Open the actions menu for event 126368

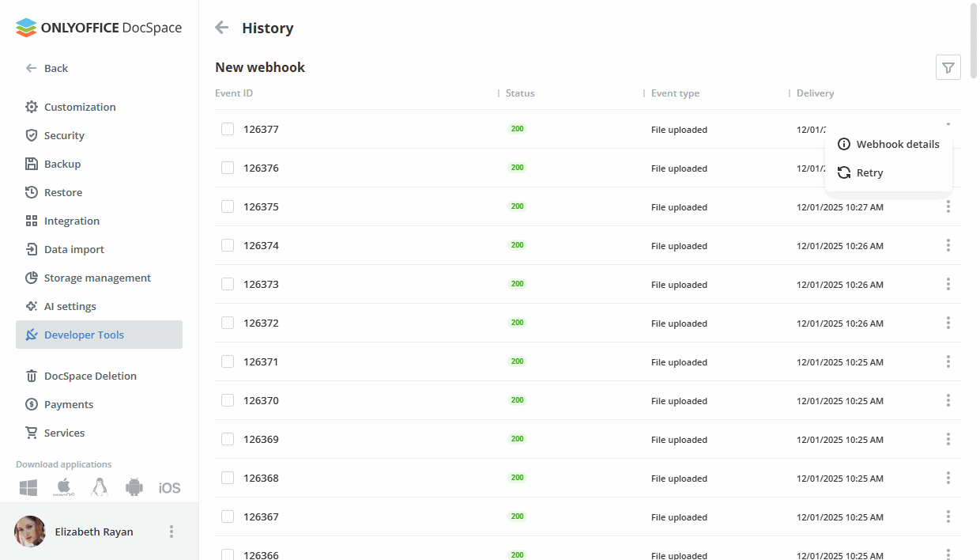[x=948, y=478]
